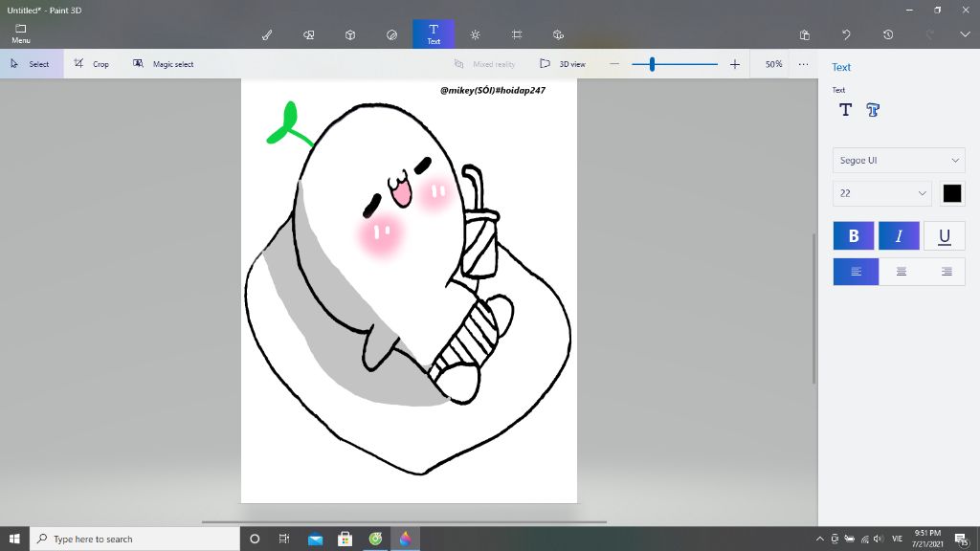Open the Menu
Viewport: 980px width, 551px height.
(21, 34)
